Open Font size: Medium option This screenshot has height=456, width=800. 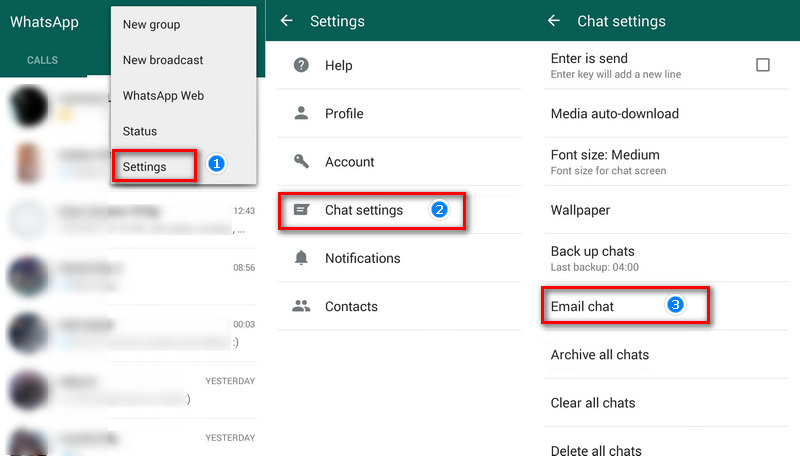(605, 161)
